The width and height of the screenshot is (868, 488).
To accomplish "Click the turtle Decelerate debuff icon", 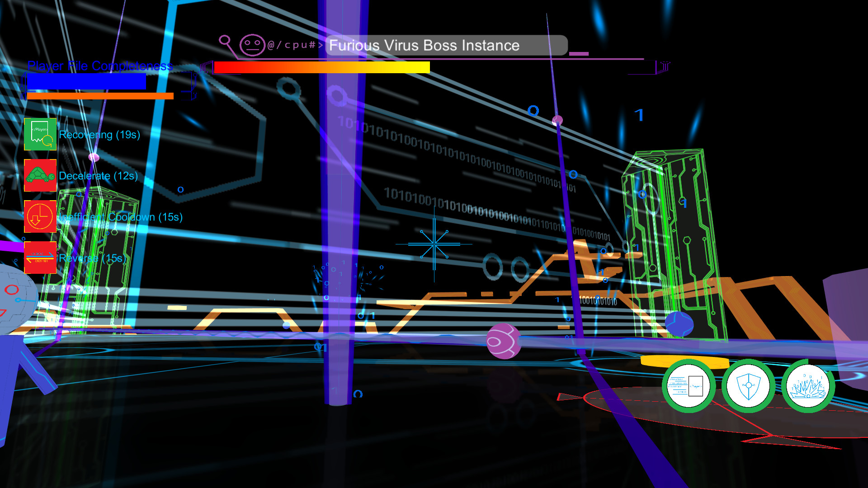I will pos(40,175).
